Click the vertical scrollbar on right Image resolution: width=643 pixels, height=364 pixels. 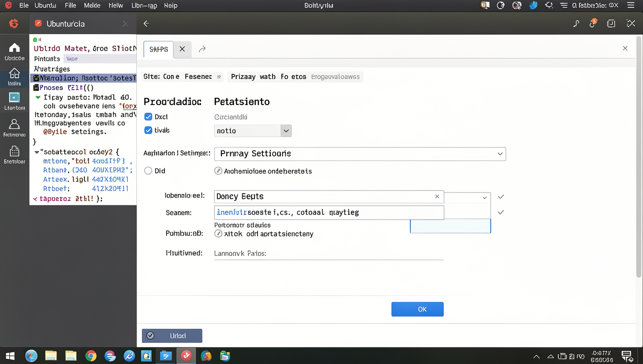(x=639, y=157)
